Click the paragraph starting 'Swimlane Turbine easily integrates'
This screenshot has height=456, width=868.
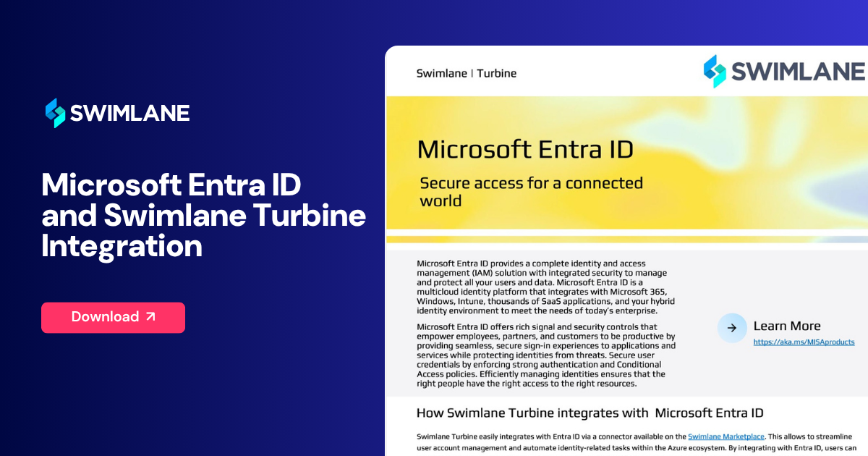[550, 442]
